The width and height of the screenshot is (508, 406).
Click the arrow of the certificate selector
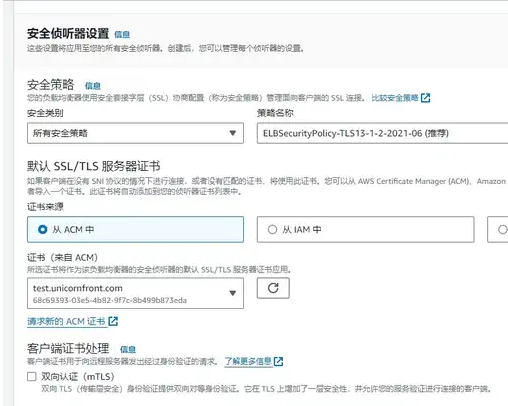tap(233, 293)
